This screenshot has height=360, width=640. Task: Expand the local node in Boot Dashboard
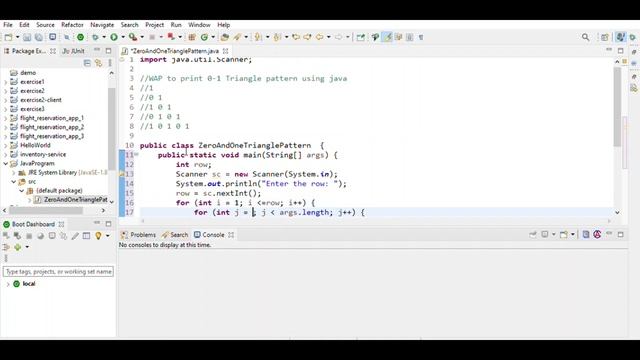click(x=8, y=284)
